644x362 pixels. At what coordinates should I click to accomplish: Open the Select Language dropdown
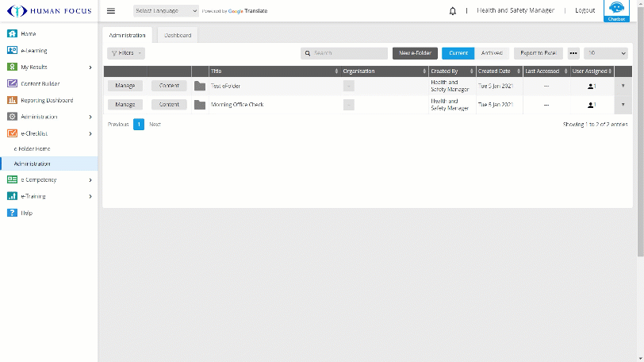point(165,11)
